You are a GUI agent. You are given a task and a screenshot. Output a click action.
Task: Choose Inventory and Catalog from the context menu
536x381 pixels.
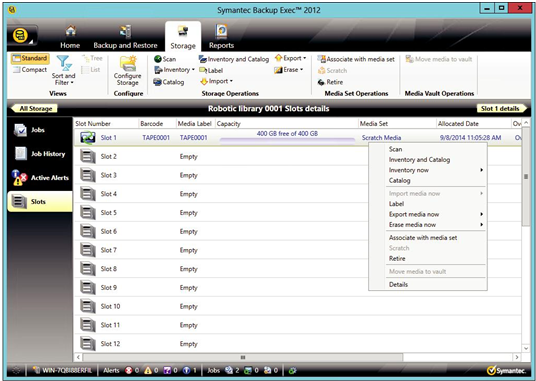428,160
